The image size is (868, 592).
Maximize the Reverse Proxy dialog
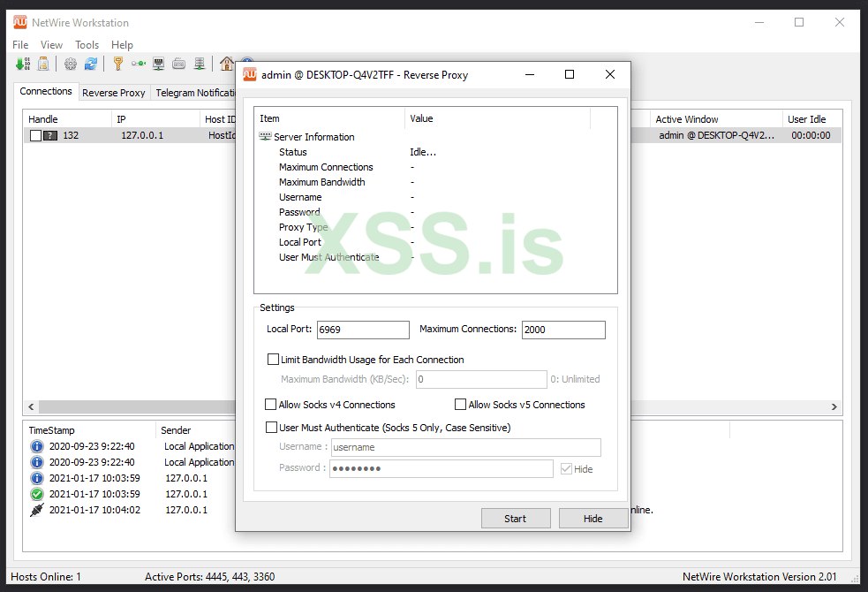click(x=569, y=74)
